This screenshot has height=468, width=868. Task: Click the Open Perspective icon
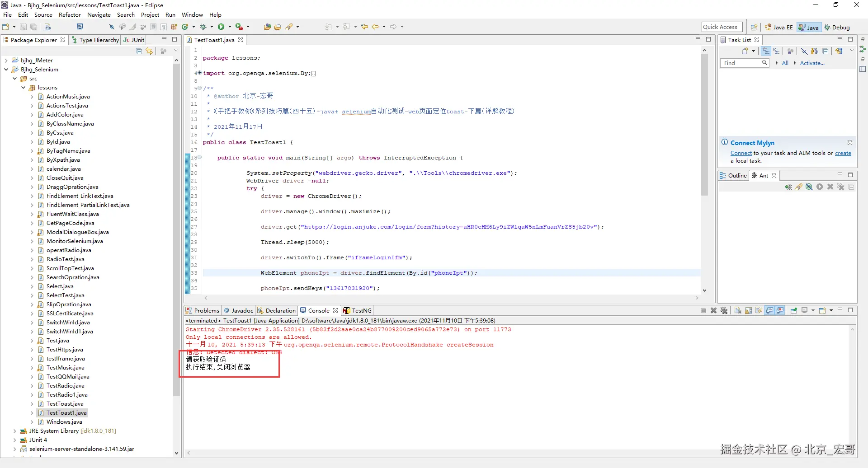754,27
